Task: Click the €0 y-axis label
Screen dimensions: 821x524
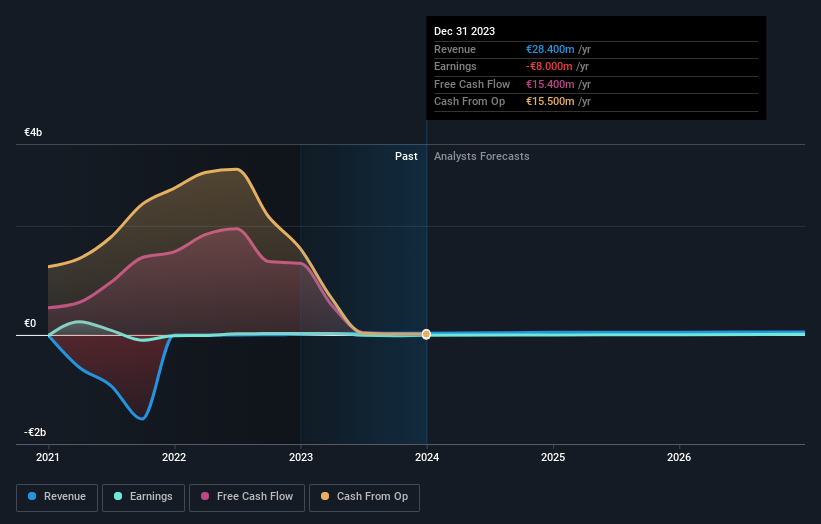Action: click(x=30, y=323)
